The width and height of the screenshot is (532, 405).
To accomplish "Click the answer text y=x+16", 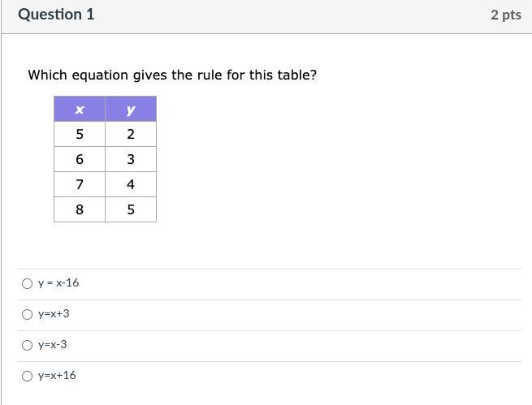I will [57, 376].
